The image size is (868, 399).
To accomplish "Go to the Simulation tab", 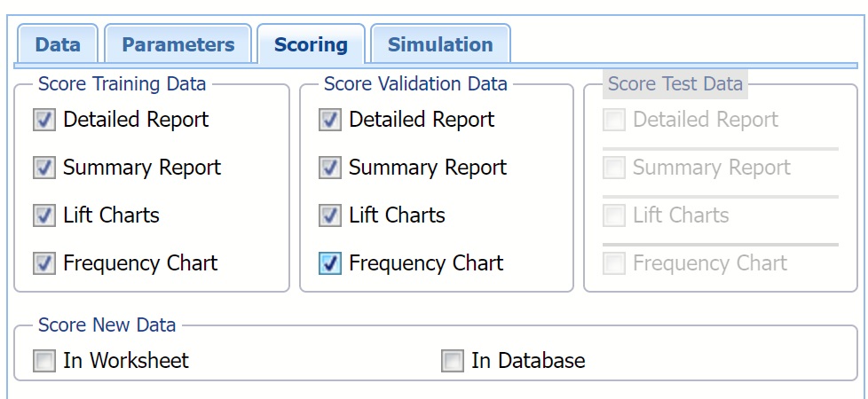I will tap(440, 45).
